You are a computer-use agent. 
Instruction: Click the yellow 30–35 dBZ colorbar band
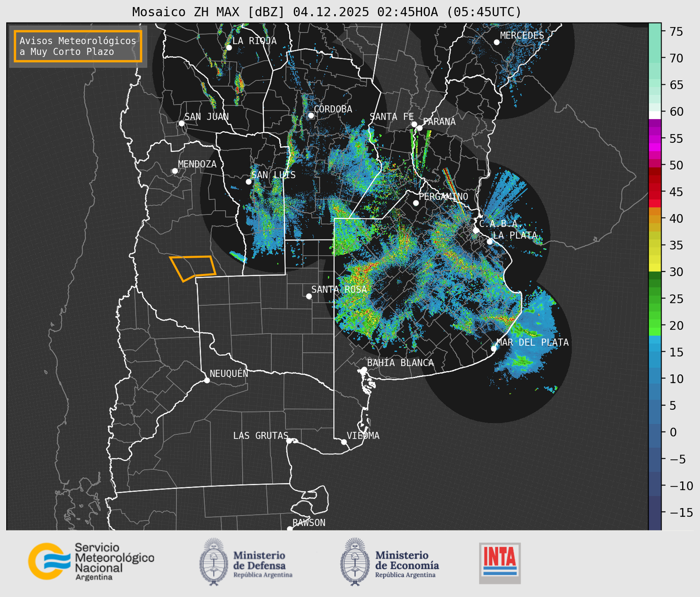(x=655, y=258)
